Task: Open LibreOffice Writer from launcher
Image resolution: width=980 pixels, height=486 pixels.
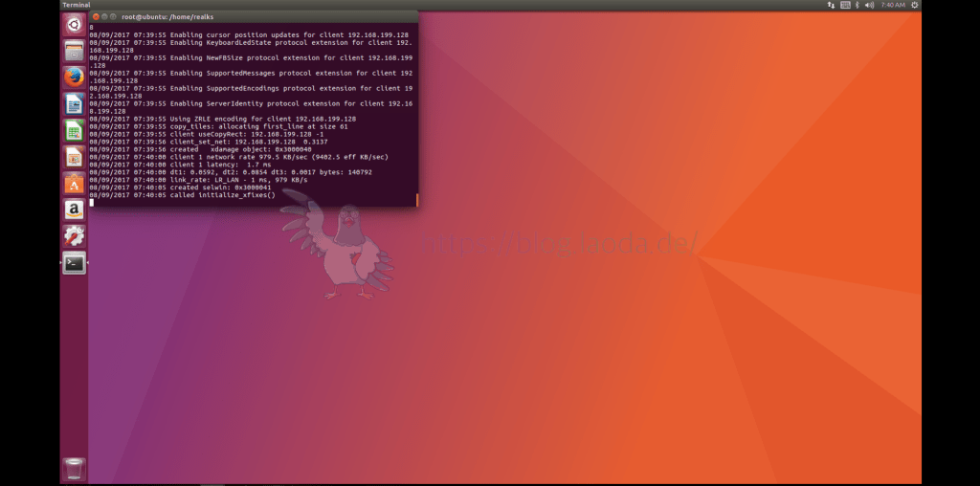Action: pos(74,103)
